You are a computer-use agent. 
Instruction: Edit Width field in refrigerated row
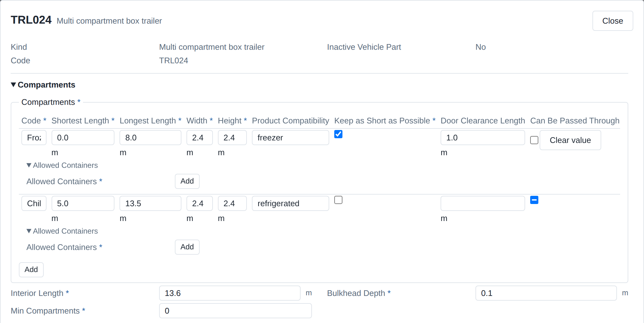click(200, 203)
